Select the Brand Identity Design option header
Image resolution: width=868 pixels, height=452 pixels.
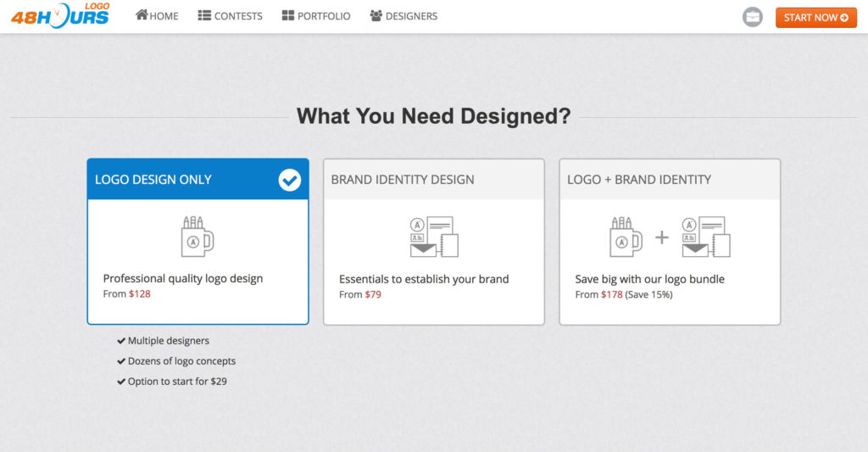point(403,180)
